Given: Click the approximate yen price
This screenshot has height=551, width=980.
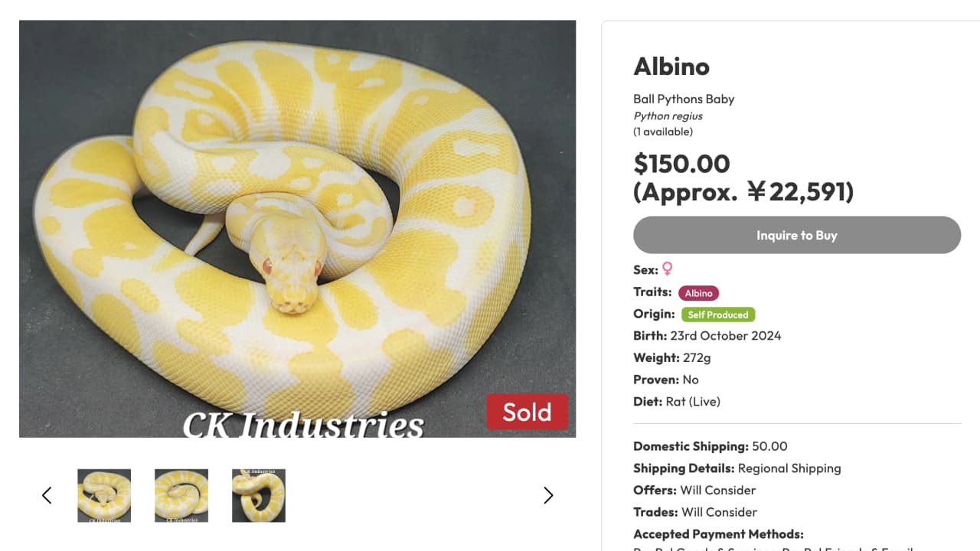Looking at the screenshot, I should [x=743, y=191].
